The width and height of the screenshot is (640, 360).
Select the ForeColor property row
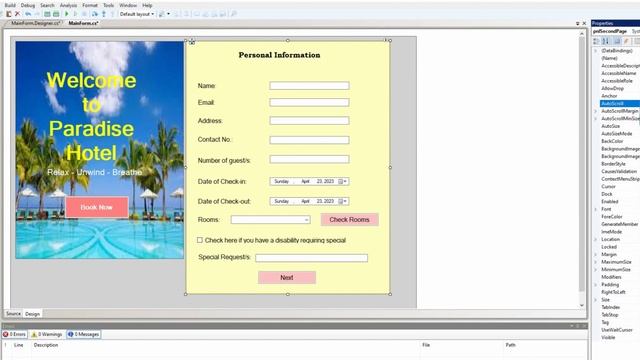620,217
